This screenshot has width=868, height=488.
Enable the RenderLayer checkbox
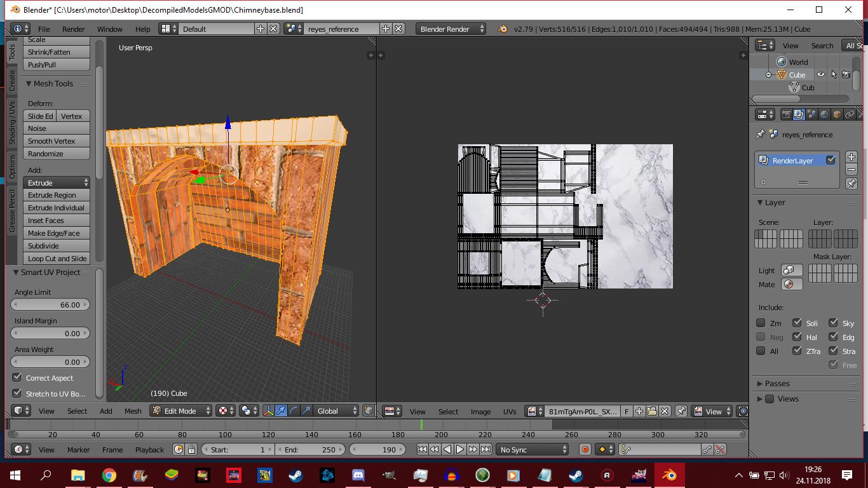831,159
